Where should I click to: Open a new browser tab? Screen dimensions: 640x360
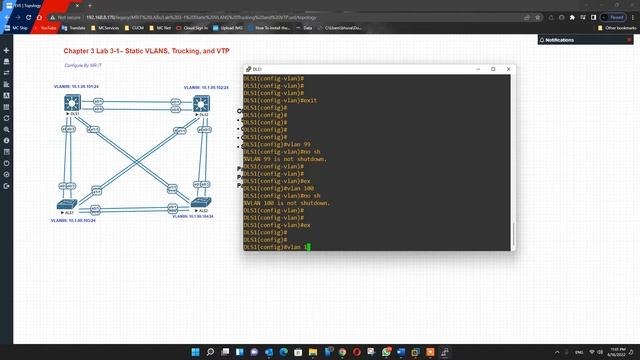[x=90, y=6]
